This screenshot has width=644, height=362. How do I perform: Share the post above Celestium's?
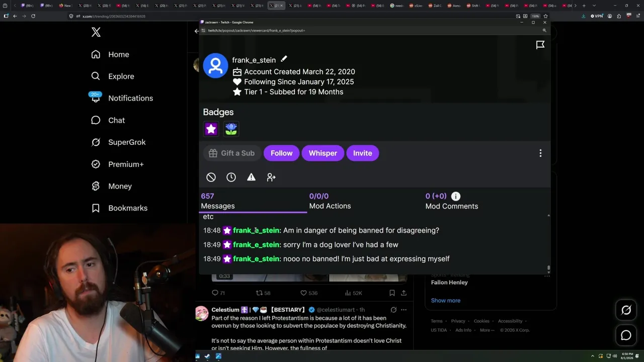tap(404, 293)
